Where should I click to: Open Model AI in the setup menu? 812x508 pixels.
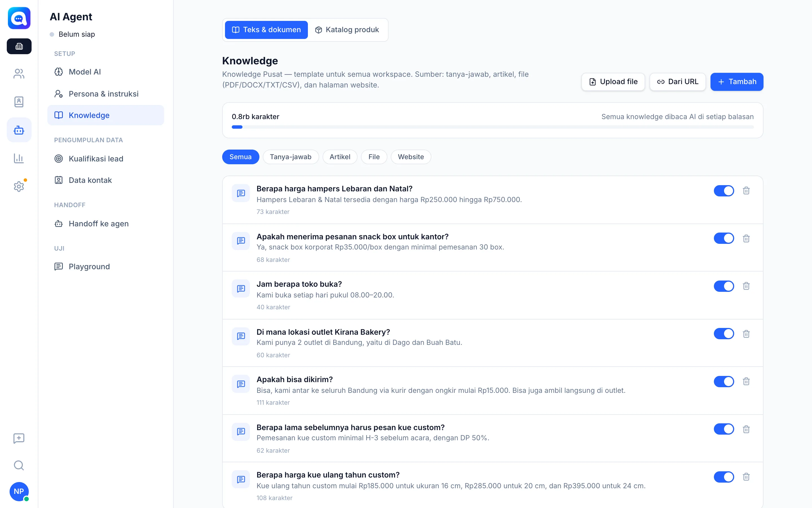point(106,72)
